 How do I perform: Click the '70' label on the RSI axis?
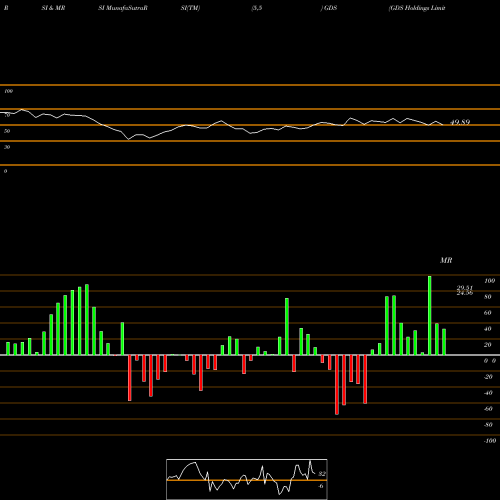tap(7, 115)
